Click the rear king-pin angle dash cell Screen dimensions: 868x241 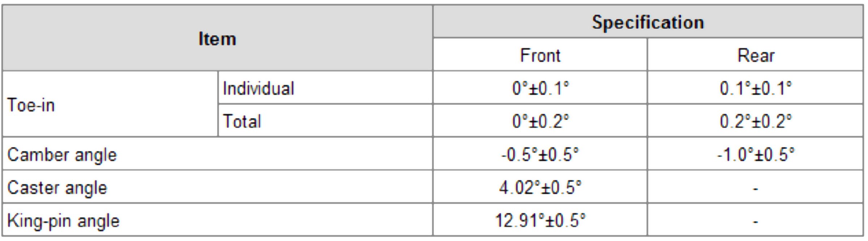coord(756,221)
